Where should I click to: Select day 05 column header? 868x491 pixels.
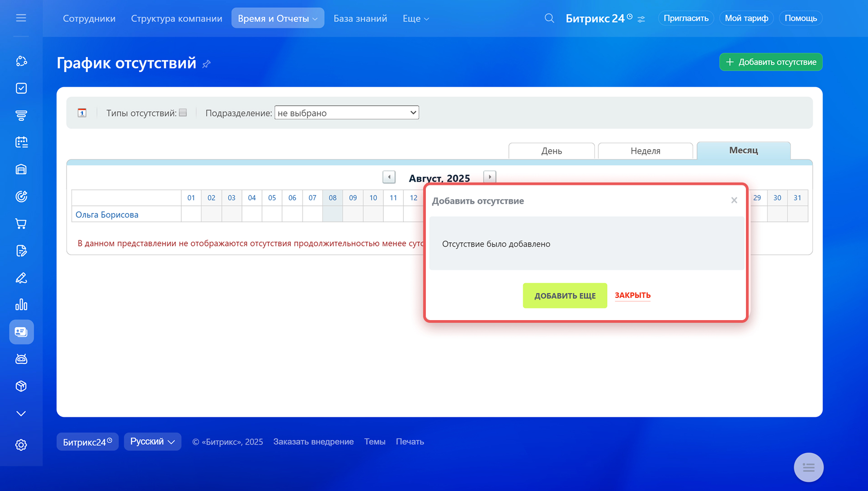coord(272,198)
